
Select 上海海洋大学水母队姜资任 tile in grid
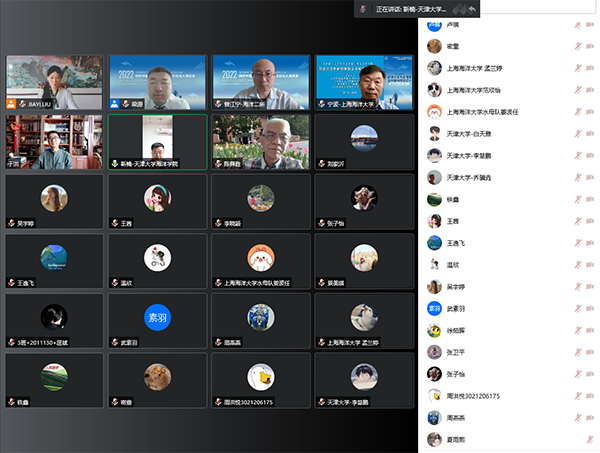click(x=261, y=262)
